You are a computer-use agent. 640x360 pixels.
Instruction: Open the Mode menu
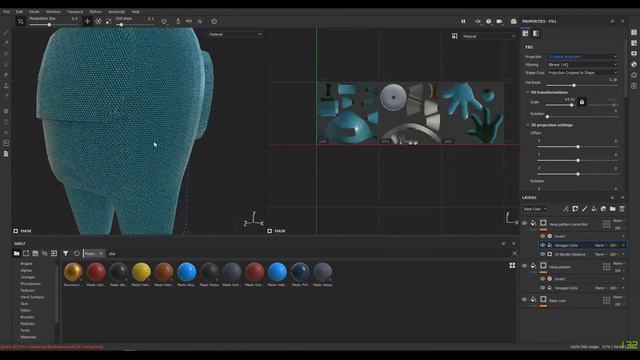pos(34,12)
